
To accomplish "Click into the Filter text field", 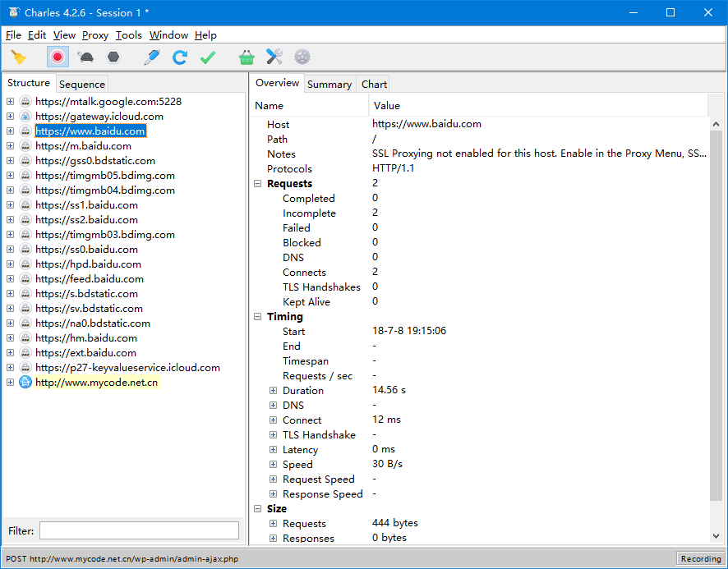I will click(140, 530).
